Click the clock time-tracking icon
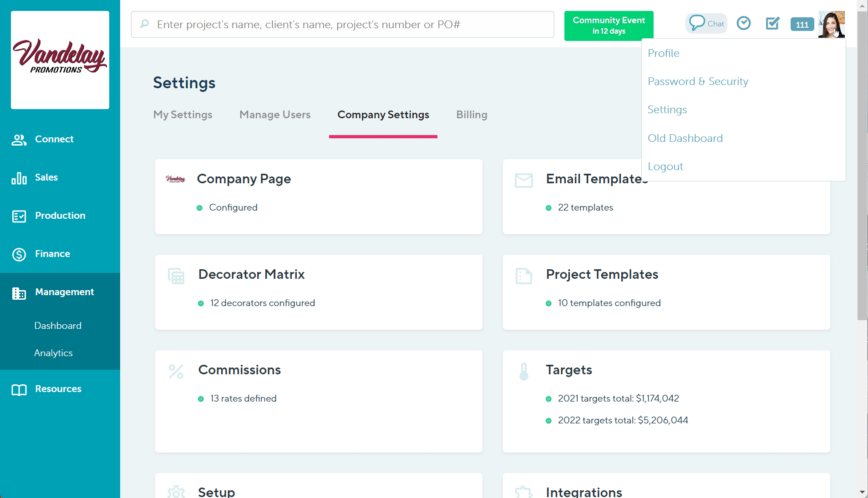The image size is (868, 498). coord(743,23)
